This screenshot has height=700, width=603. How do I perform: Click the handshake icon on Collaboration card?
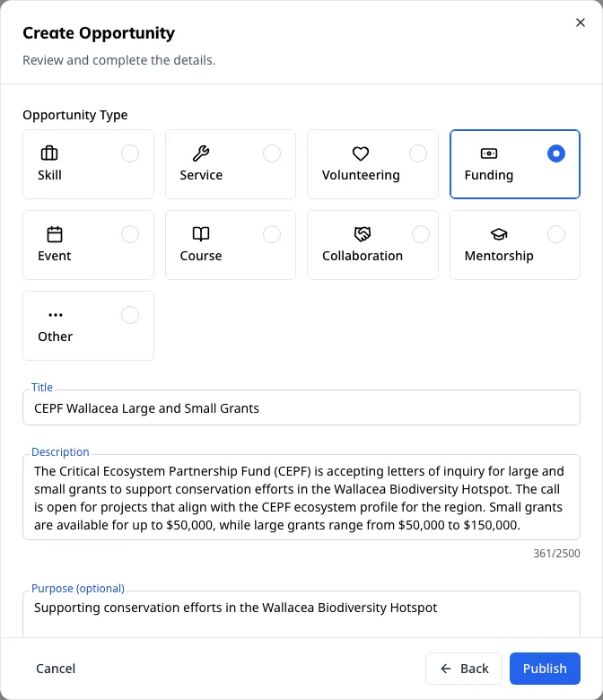363,234
